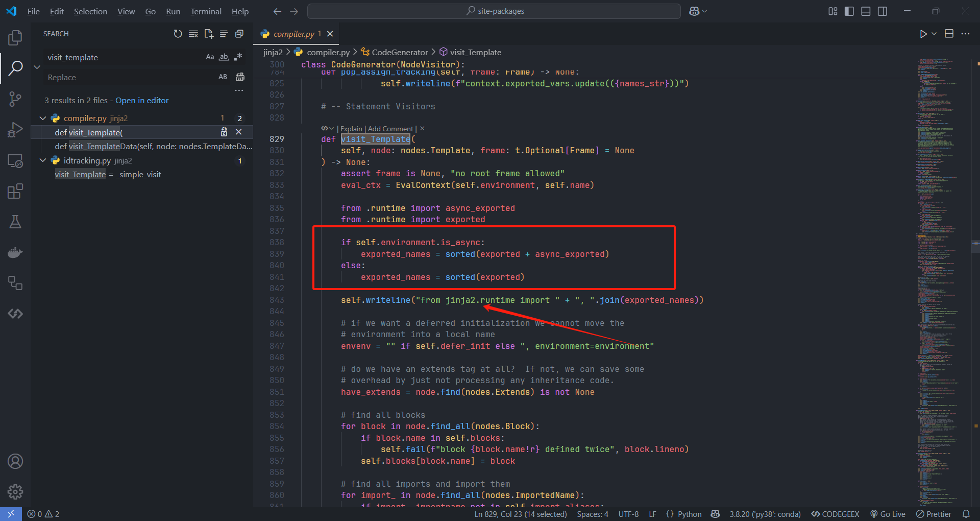980x521 pixels.
Task: Open Source Control view
Action: pyautogui.click(x=15, y=99)
